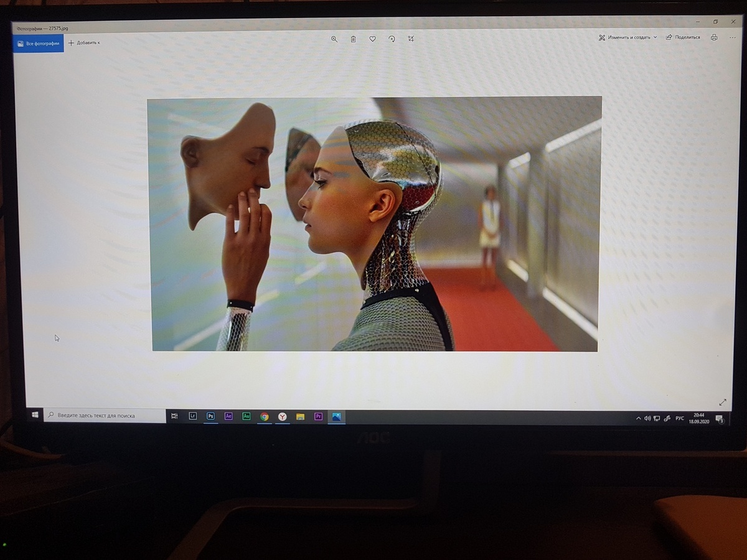Enter fullscreen with the diagonal arrows icon
747x560 pixels.
(723, 403)
